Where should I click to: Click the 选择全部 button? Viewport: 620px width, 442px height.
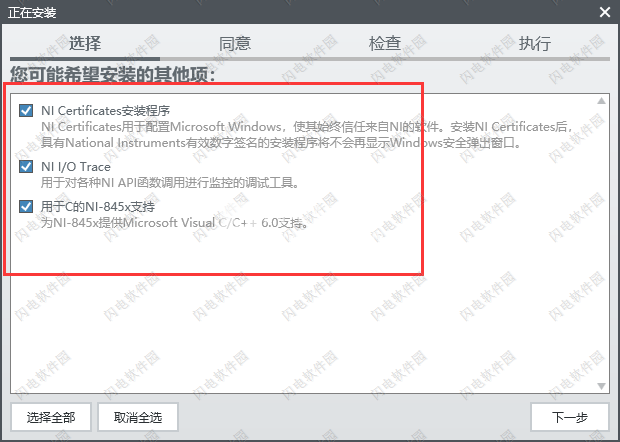(51, 417)
